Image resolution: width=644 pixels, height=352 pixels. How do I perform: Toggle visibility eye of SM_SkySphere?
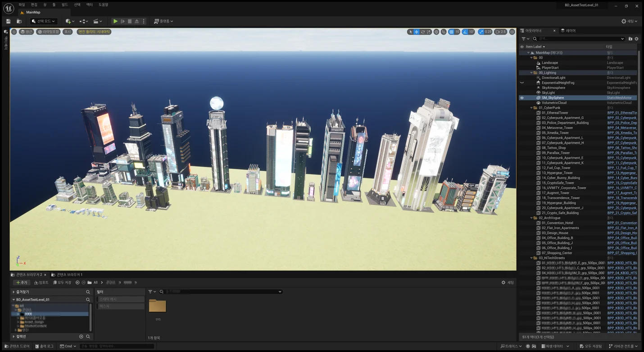522,98
